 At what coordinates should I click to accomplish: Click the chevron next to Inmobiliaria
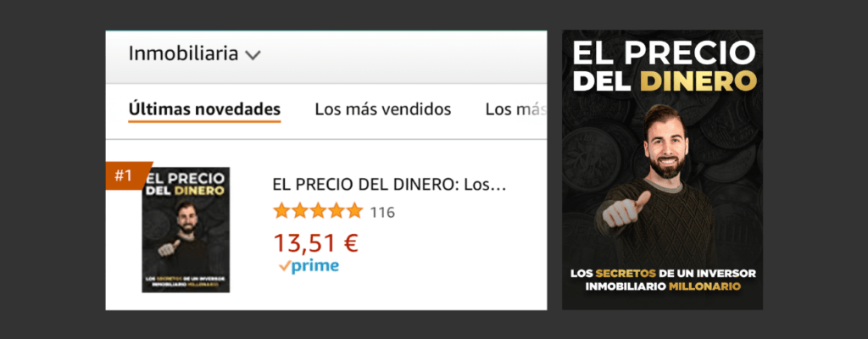click(x=253, y=55)
